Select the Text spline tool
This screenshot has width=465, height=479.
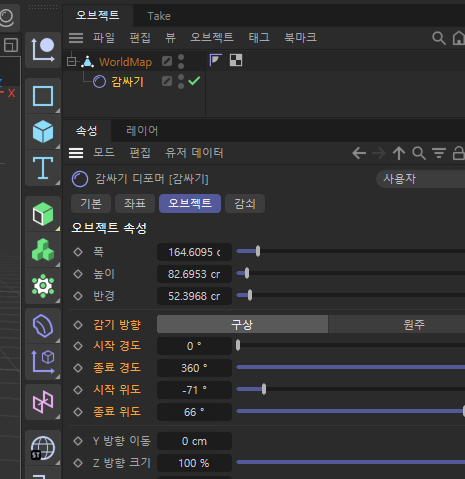pyautogui.click(x=43, y=168)
